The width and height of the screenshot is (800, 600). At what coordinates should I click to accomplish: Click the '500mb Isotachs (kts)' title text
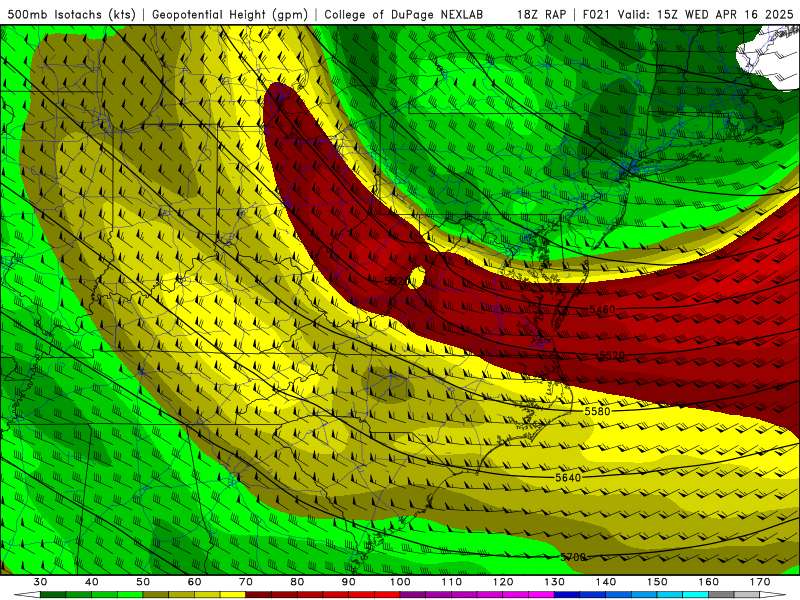point(72,14)
